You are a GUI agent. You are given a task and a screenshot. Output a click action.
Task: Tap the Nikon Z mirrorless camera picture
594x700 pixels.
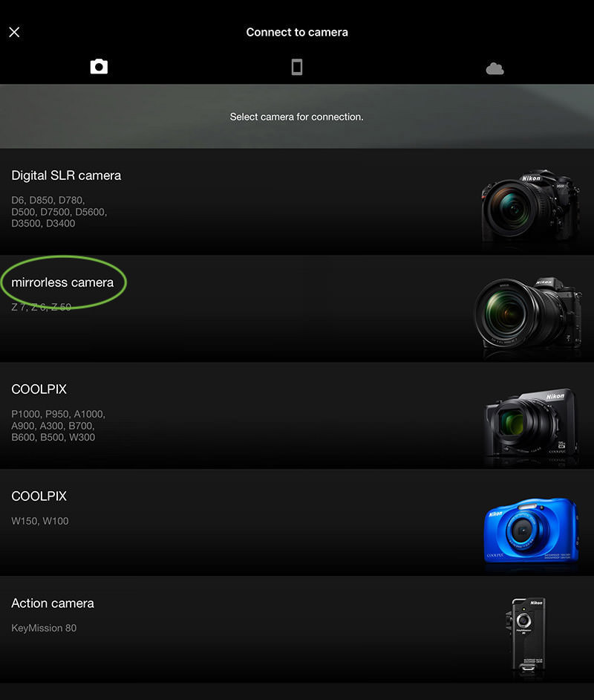pyautogui.click(x=528, y=314)
